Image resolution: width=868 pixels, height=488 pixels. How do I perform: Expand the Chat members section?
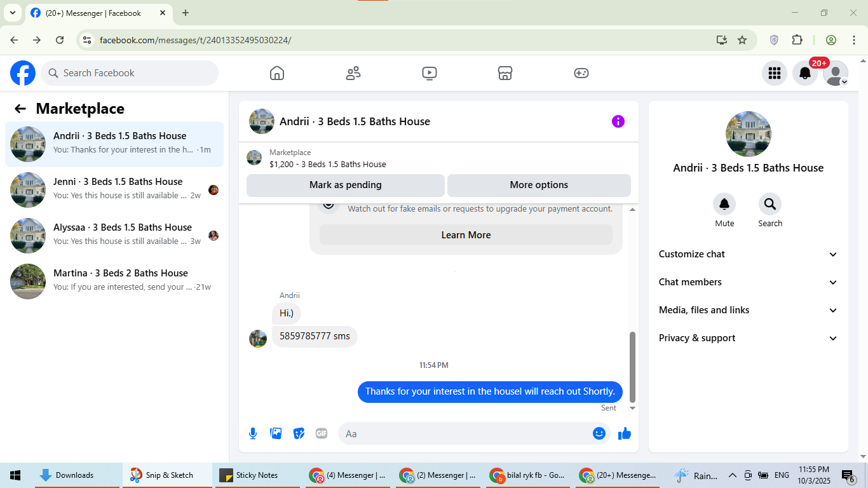click(x=749, y=282)
